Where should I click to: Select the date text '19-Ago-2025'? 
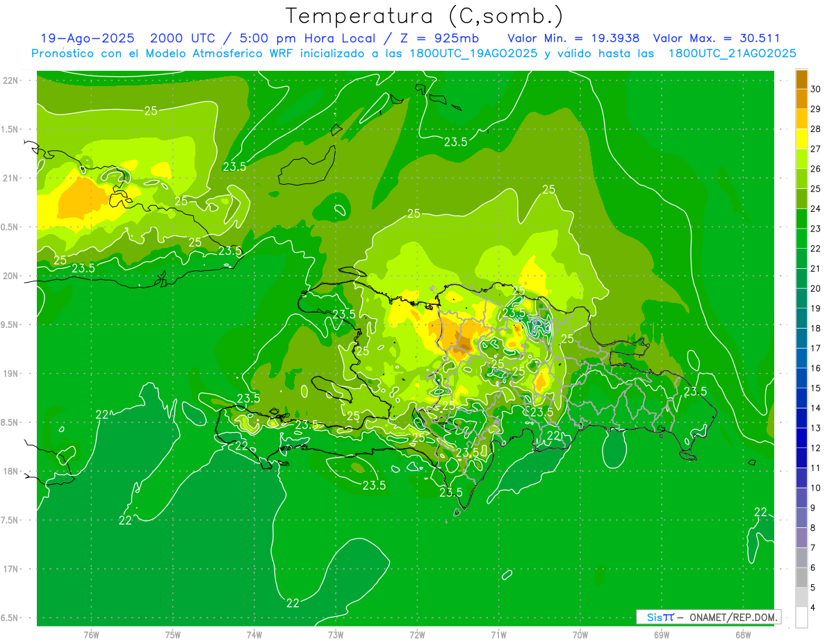click(88, 38)
